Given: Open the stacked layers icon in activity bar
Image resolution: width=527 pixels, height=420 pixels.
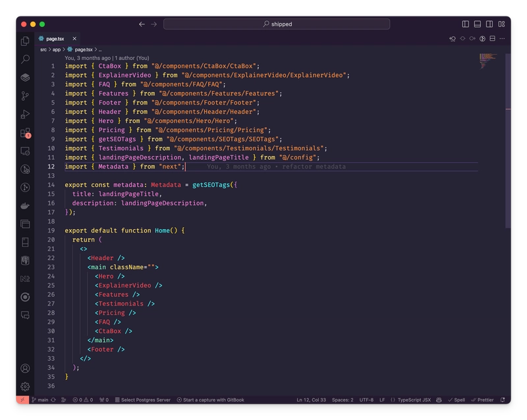Looking at the screenshot, I should coord(25,78).
